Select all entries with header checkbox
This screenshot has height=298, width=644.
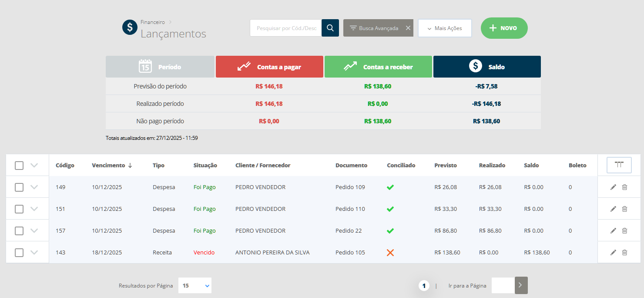(19, 166)
